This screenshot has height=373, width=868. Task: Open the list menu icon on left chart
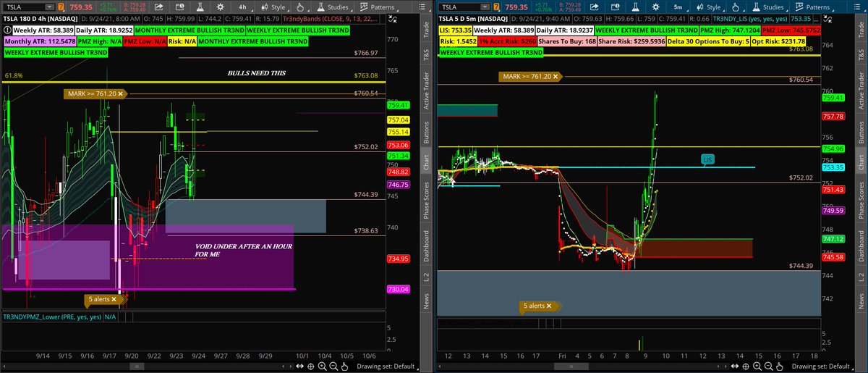point(422,7)
